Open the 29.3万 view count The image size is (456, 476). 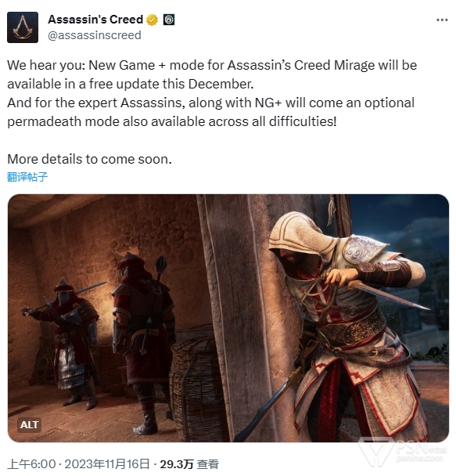[177, 464]
